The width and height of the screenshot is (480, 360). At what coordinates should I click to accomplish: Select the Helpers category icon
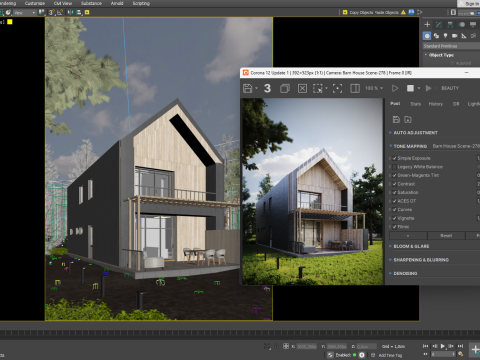point(464,36)
